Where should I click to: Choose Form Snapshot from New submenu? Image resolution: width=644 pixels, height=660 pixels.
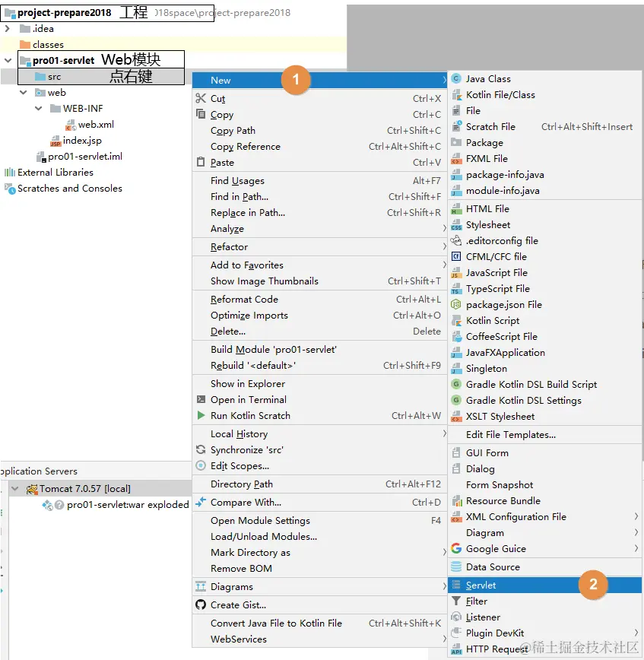[544, 485]
